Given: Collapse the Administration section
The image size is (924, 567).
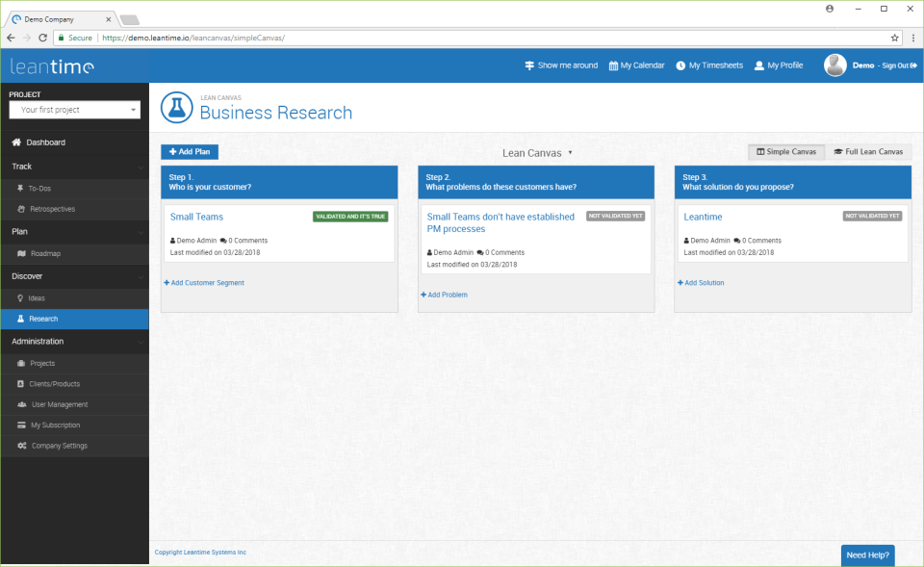Looking at the screenshot, I should click(x=37, y=341).
